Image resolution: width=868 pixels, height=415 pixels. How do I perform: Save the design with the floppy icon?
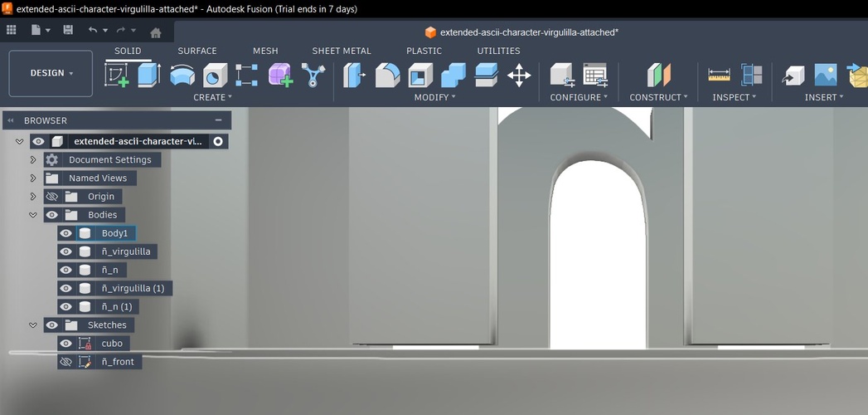point(68,31)
